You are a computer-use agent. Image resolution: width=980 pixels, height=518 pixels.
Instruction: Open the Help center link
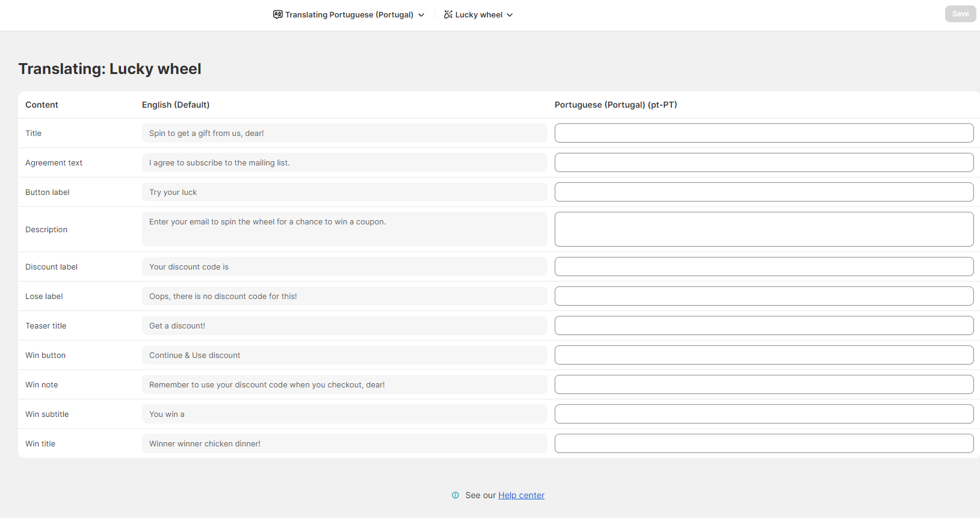pyautogui.click(x=521, y=495)
